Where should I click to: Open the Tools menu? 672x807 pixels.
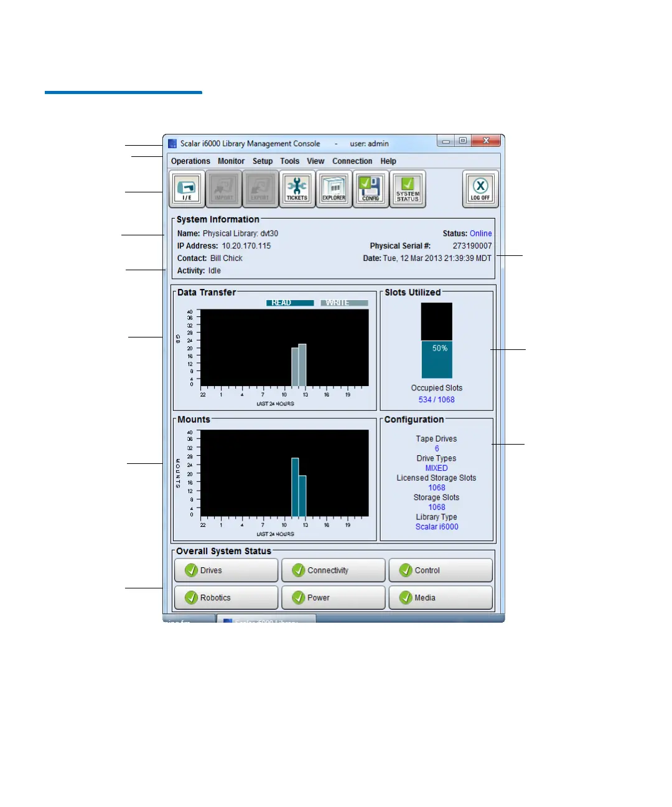(289, 161)
